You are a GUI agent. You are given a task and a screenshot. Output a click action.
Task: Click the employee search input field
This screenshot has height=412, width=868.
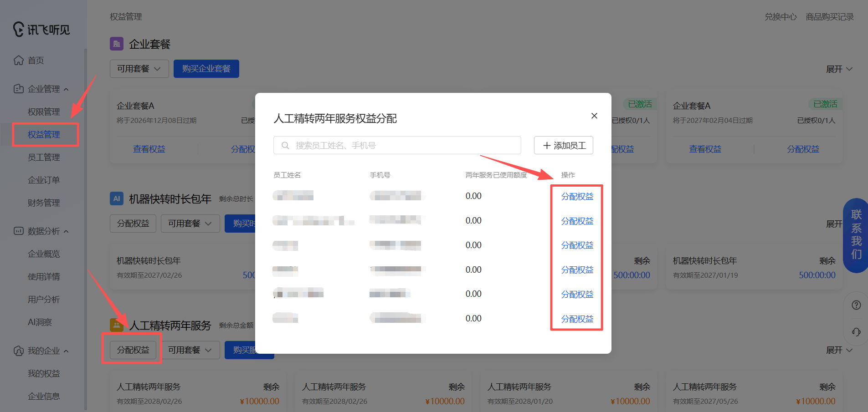pyautogui.click(x=397, y=145)
